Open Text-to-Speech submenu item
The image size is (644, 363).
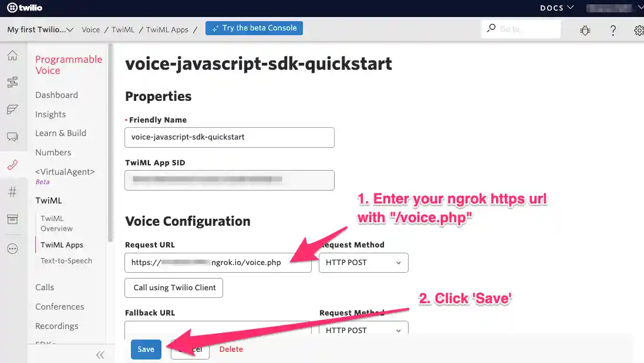(66, 260)
